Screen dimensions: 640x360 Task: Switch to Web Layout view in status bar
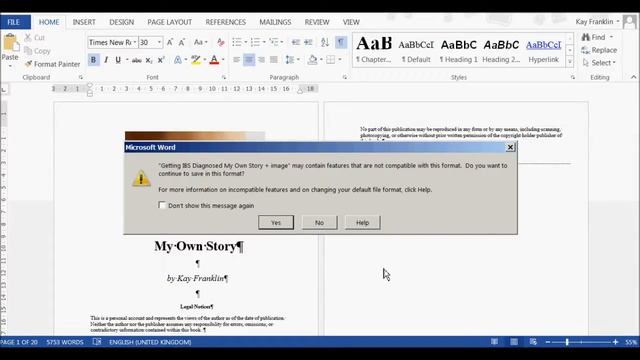(533, 342)
